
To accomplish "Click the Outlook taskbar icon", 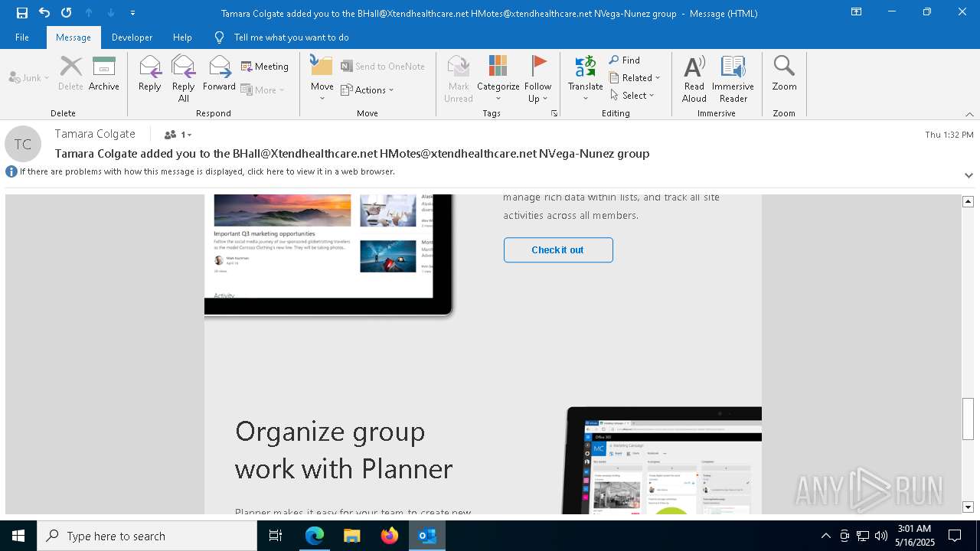I will pos(427,536).
